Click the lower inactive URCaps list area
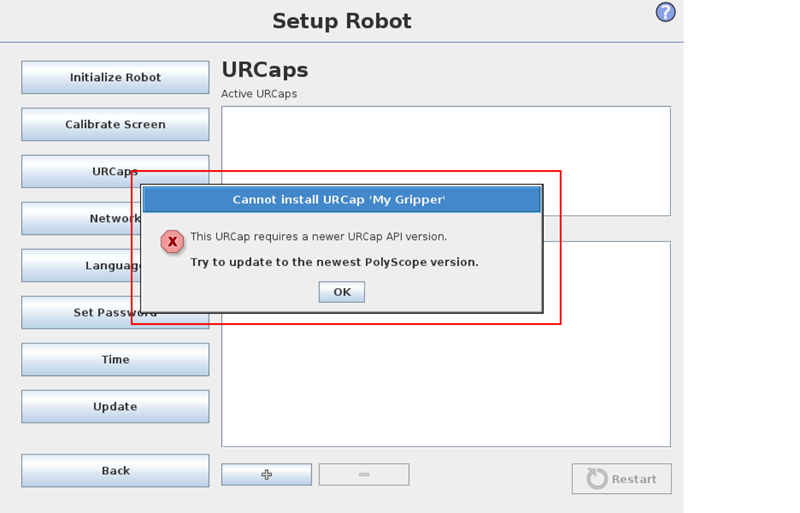Viewport: 800px width, 513px height. pyautogui.click(x=446, y=383)
